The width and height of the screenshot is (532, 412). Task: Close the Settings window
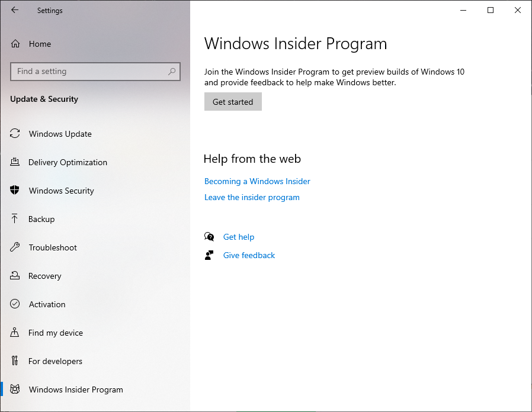(517, 10)
